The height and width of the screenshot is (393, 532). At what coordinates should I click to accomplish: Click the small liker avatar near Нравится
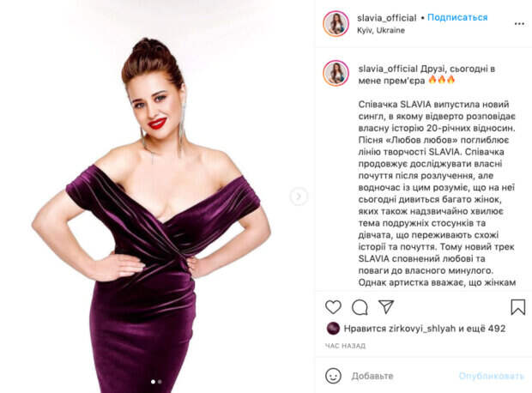[333, 328]
